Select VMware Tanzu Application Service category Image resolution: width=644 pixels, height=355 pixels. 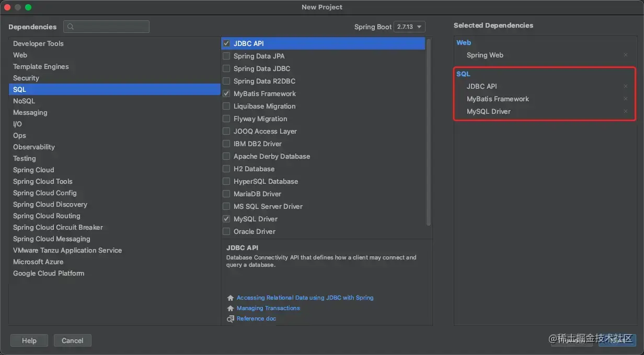click(114, 250)
